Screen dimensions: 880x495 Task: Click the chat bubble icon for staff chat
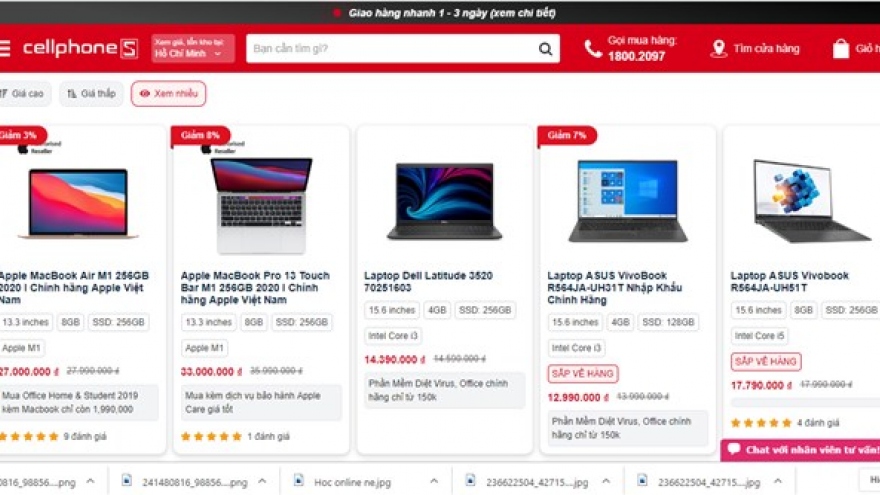pyautogui.click(x=734, y=449)
